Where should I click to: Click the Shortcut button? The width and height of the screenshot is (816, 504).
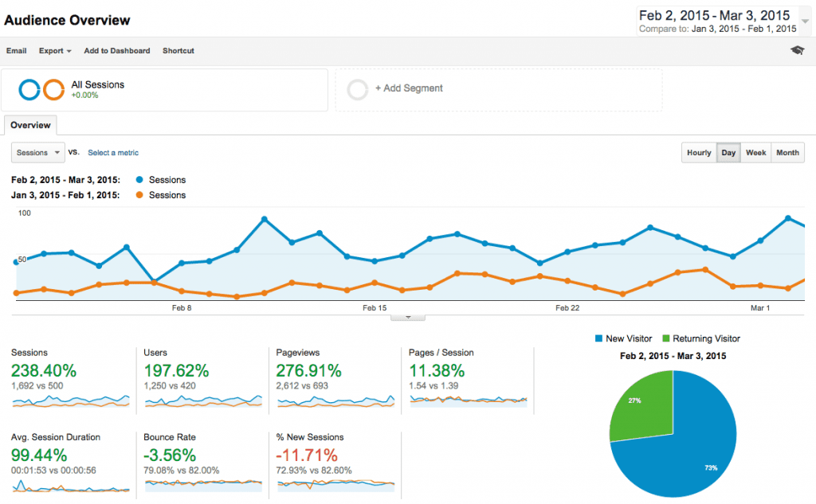pyautogui.click(x=178, y=51)
